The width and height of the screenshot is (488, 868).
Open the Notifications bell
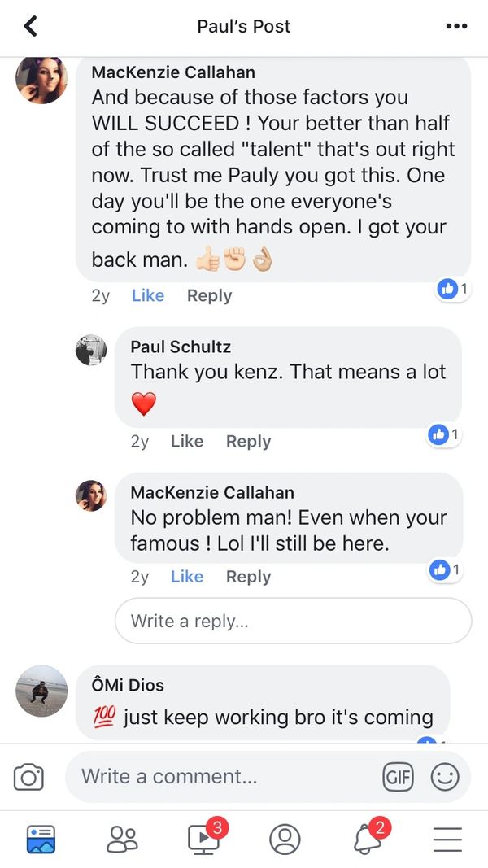[368, 839]
